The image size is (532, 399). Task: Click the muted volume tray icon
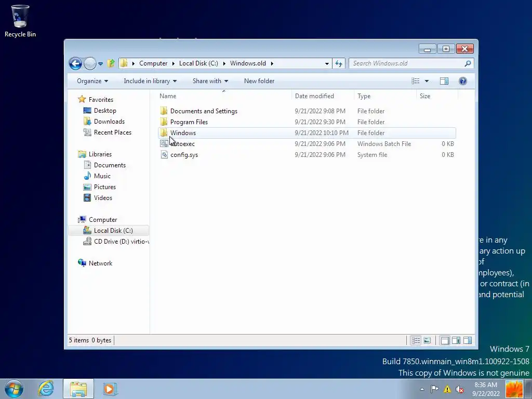tap(460, 389)
